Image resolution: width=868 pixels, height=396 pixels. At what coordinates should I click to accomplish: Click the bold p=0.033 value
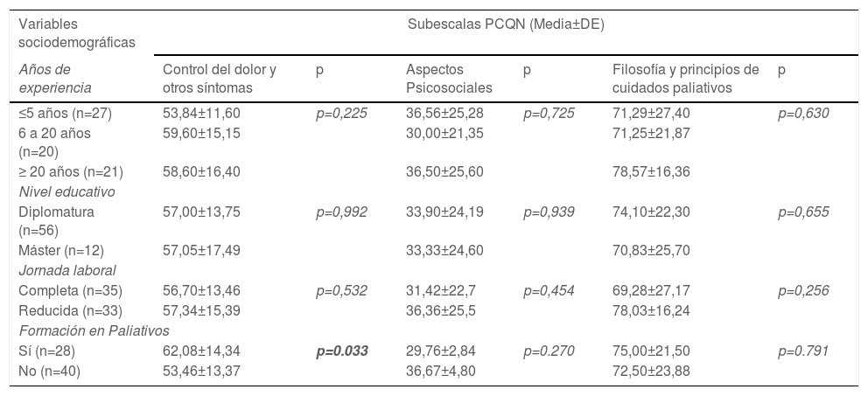tap(341, 350)
